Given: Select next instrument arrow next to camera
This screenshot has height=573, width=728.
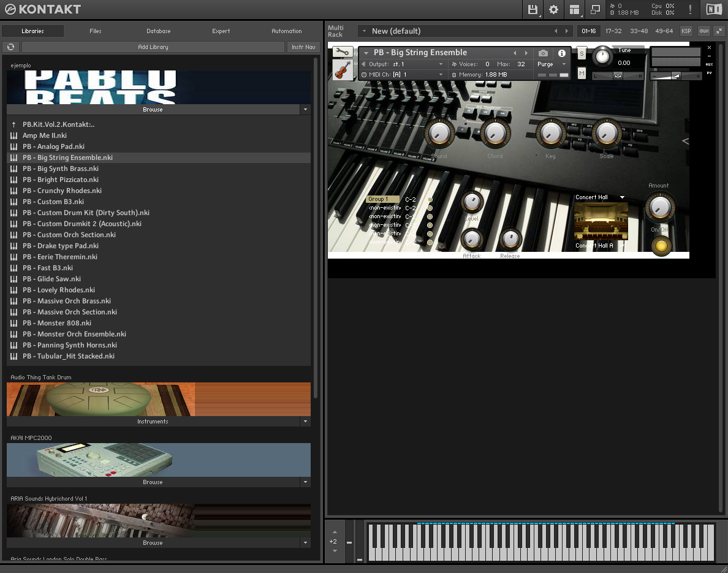Looking at the screenshot, I should tap(526, 53).
